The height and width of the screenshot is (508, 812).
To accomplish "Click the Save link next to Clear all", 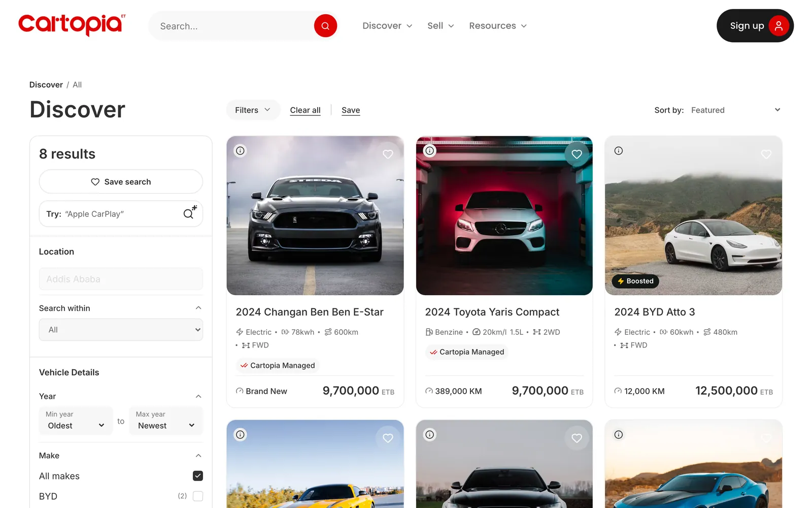I will click(351, 110).
